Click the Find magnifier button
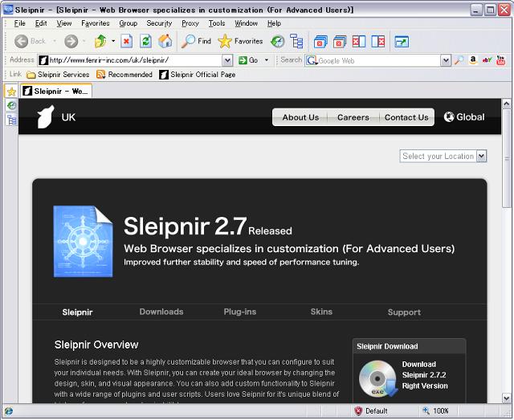 click(196, 41)
